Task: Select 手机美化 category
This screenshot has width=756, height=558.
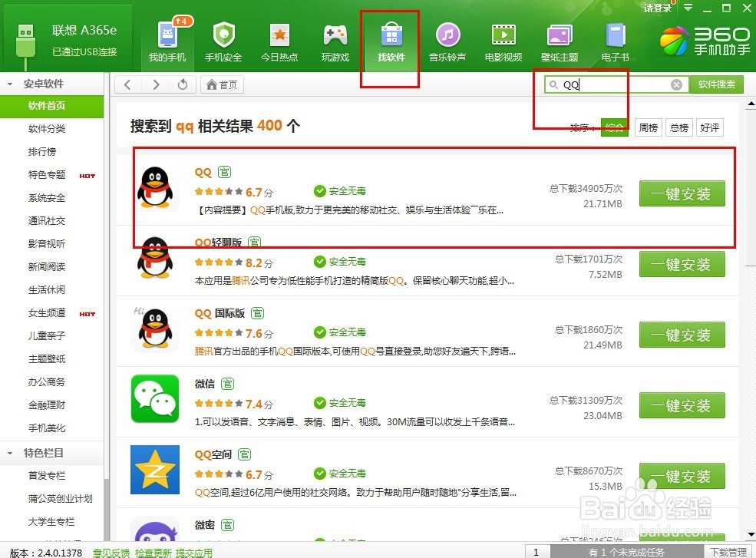Action: 47,428
